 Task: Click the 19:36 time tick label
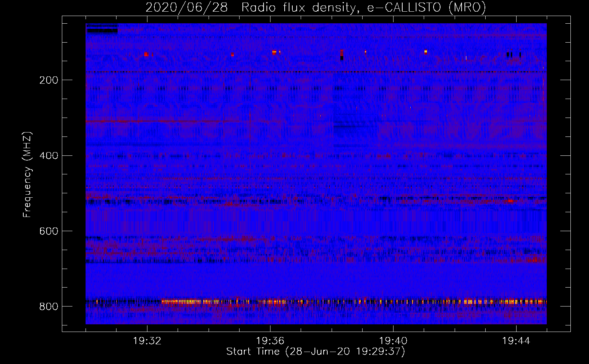(270, 341)
